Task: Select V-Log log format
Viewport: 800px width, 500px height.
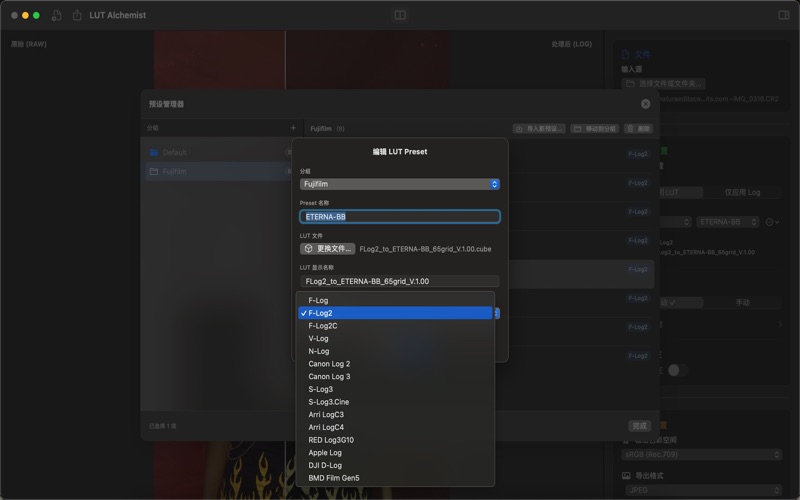Action: point(395,339)
